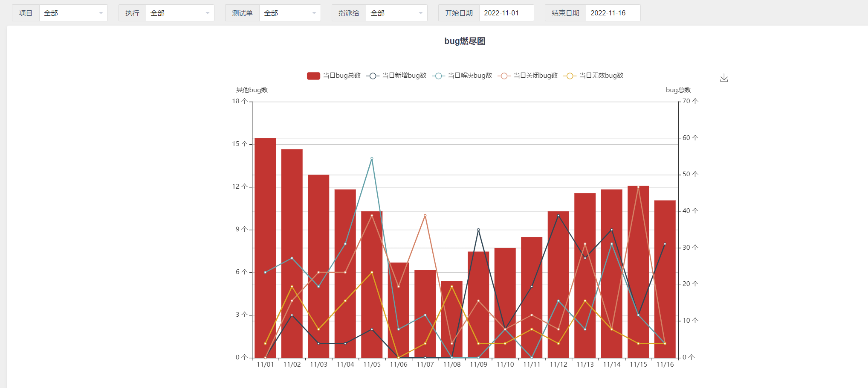Viewport: 868px width, 388px height.
Task: Toggle the 当日关闭bug数 legend series
Action: point(528,76)
